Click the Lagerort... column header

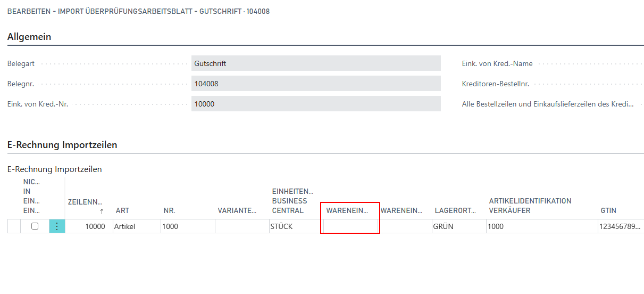[455, 210]
